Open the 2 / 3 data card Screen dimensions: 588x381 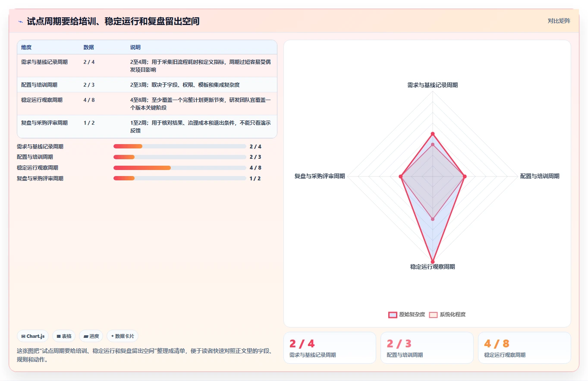[427, 348]
